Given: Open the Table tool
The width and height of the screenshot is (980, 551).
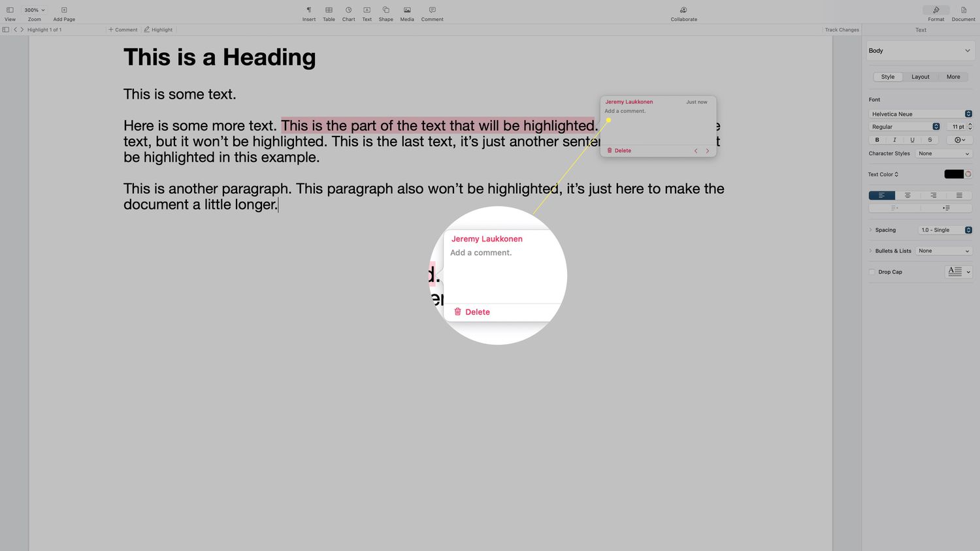Looking at the screenshot, I should [329, 10].
